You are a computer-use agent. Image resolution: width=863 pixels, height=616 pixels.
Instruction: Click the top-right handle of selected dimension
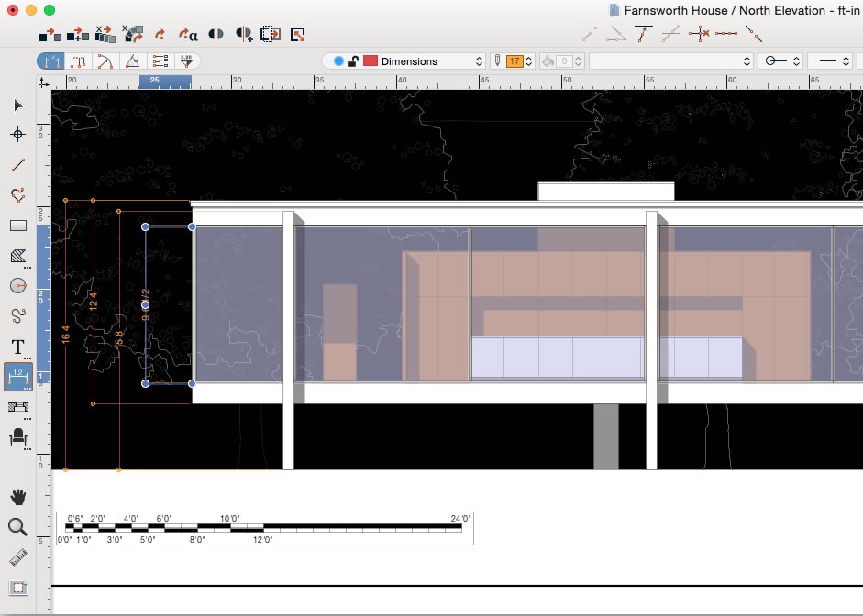coord(192,226)
